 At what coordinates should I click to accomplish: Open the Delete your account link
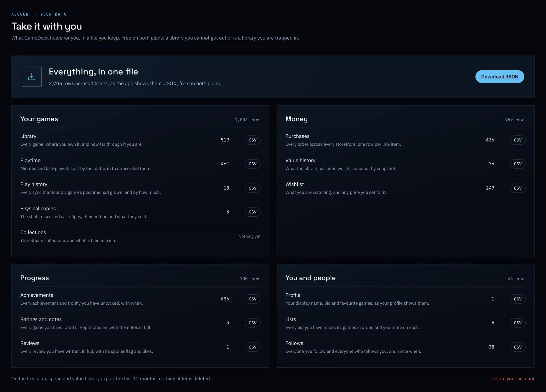click(x=513, y=379)
